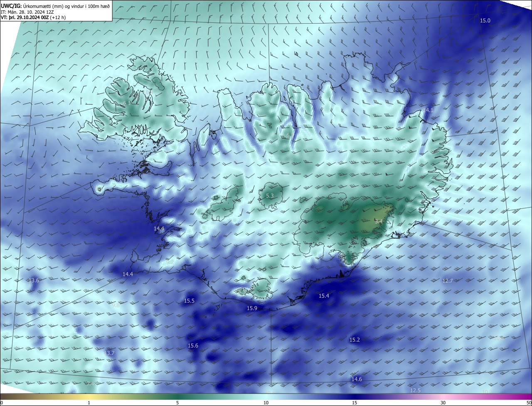Click the 3.4 value on the glacier

[378, 221]
